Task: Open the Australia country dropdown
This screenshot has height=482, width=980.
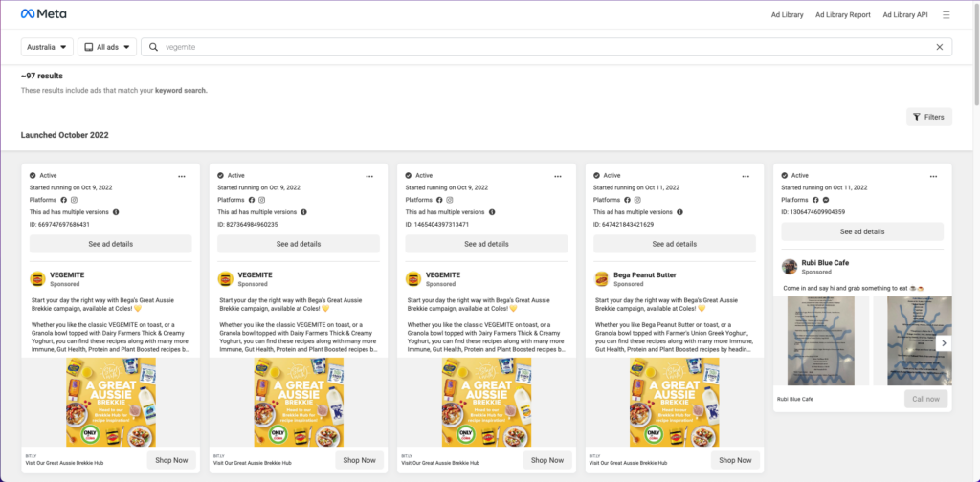Action: coord(48,47)
